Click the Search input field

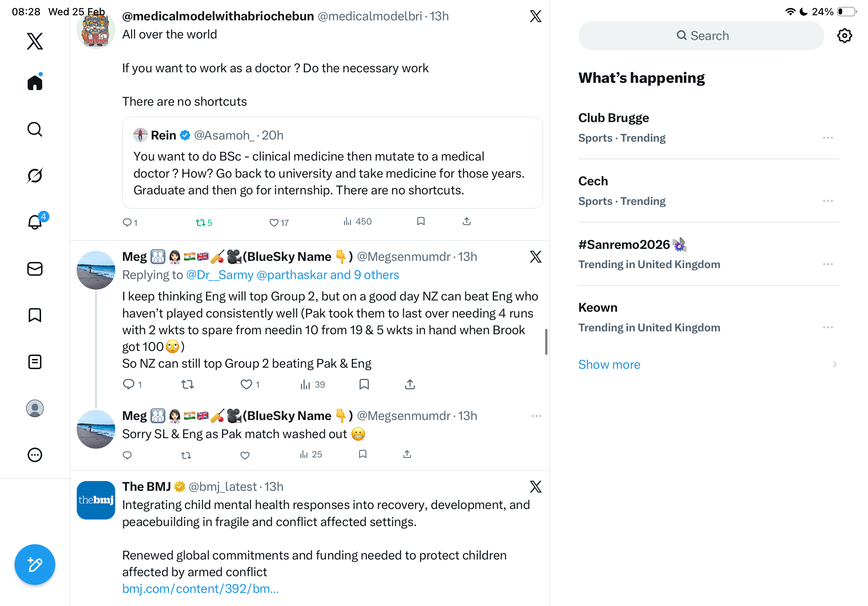(x=701, y=36)
